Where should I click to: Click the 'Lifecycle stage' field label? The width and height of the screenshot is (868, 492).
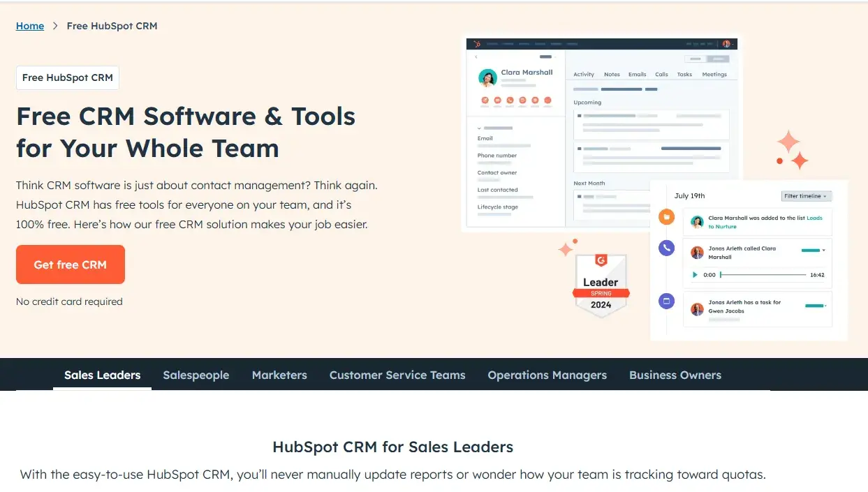click(498, 207)
